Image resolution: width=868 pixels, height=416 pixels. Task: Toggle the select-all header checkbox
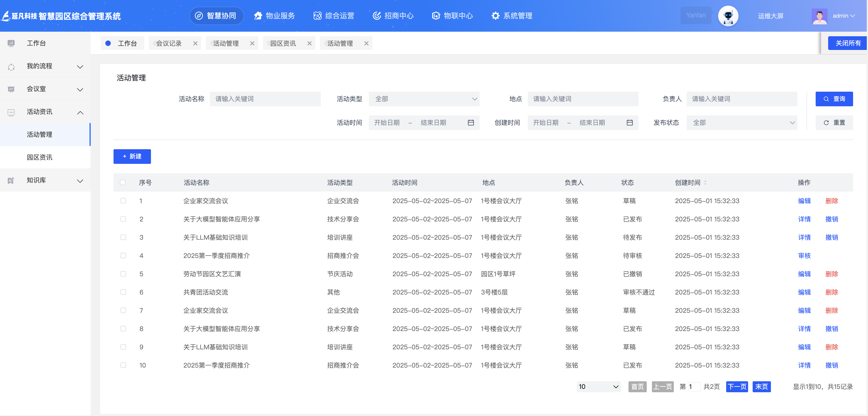click(123, 183)
